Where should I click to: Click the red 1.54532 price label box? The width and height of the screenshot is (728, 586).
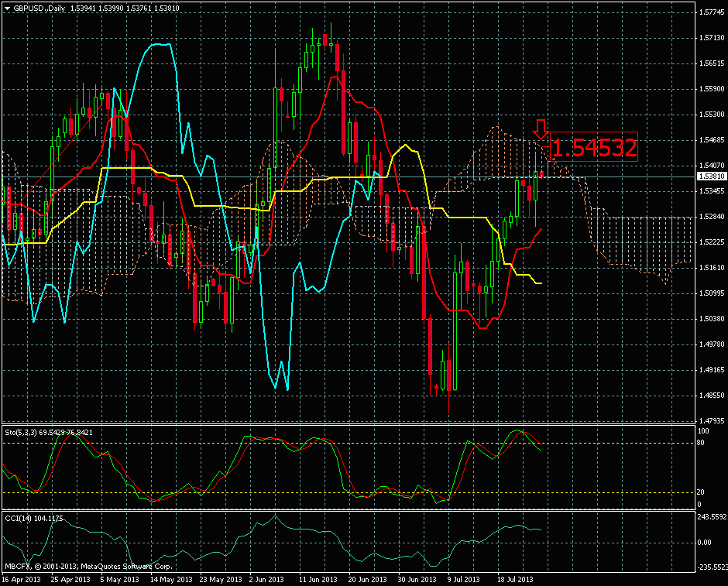(x=593, y=147)
